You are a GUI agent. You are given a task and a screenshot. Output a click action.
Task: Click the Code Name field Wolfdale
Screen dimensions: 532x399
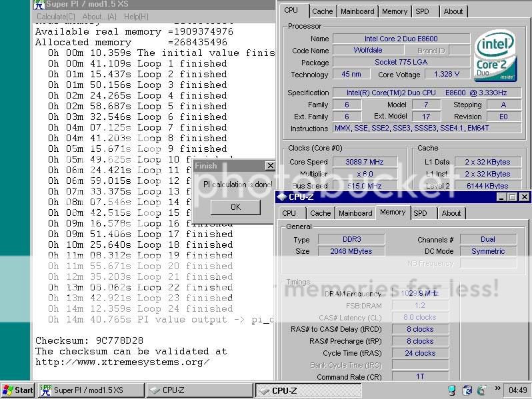368,50
